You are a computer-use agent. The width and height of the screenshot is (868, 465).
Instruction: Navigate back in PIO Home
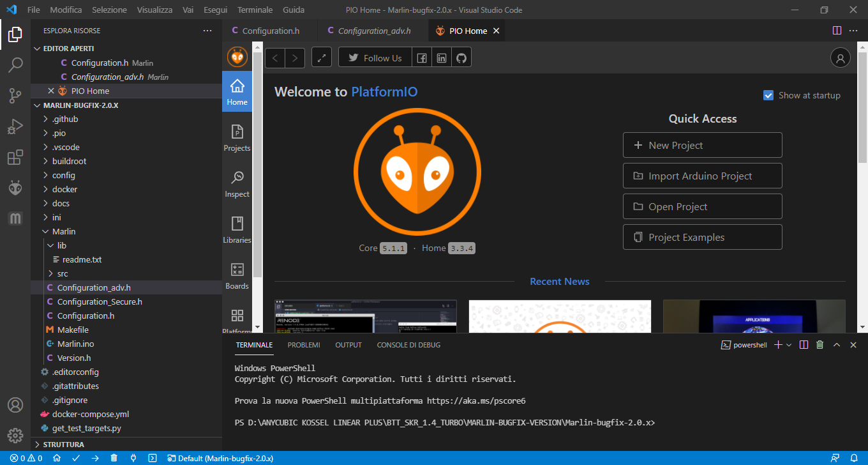(x=275, y=57)
